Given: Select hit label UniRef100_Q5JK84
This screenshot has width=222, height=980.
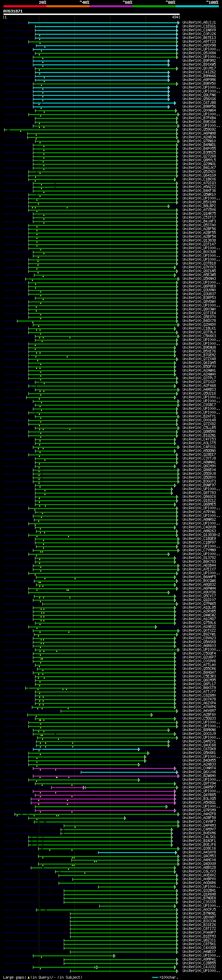Looking at the screenshot, I should tap(199, 53).
